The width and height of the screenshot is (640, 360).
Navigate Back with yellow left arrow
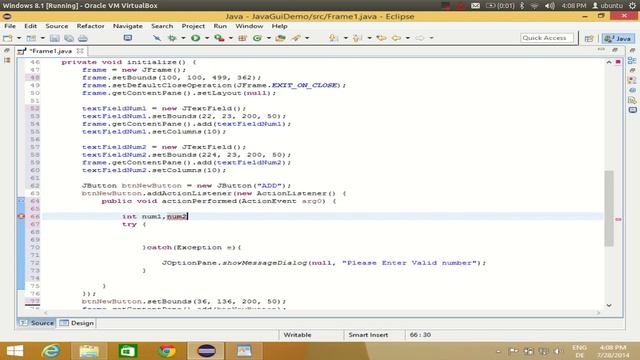pyautogui.click(x=396, y=38)
